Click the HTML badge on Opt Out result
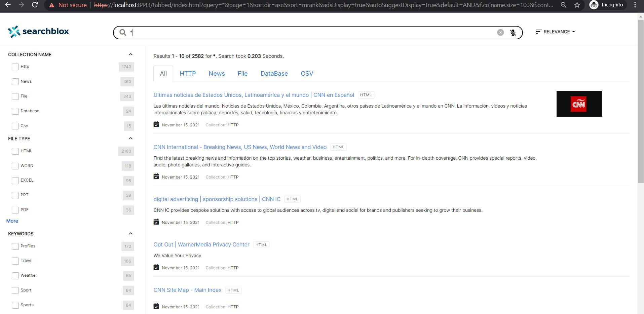 261,245
